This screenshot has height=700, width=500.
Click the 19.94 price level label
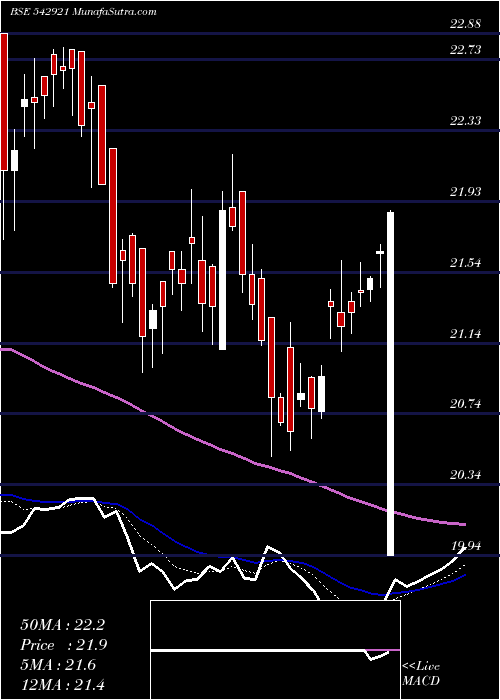click(466, 546)
